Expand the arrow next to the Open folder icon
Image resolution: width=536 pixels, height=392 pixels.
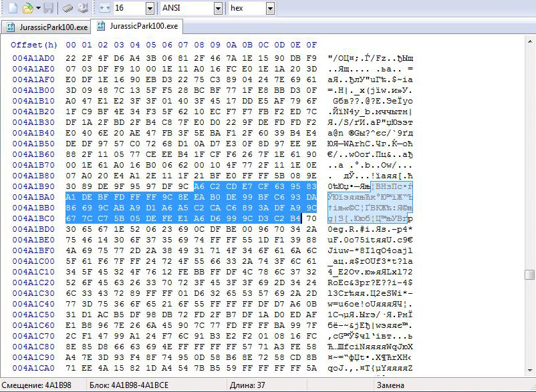pyautogui.click(x=37, y=9)
